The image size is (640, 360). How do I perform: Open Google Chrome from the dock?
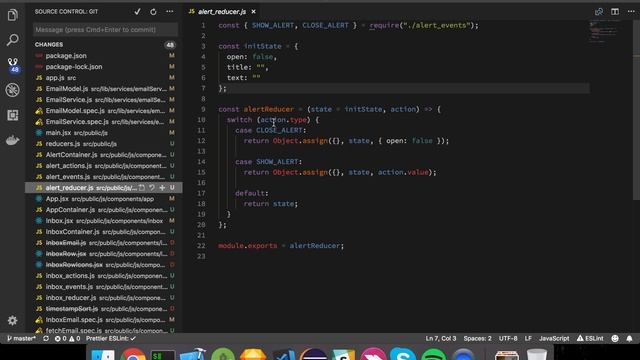[x=133, y=354]
